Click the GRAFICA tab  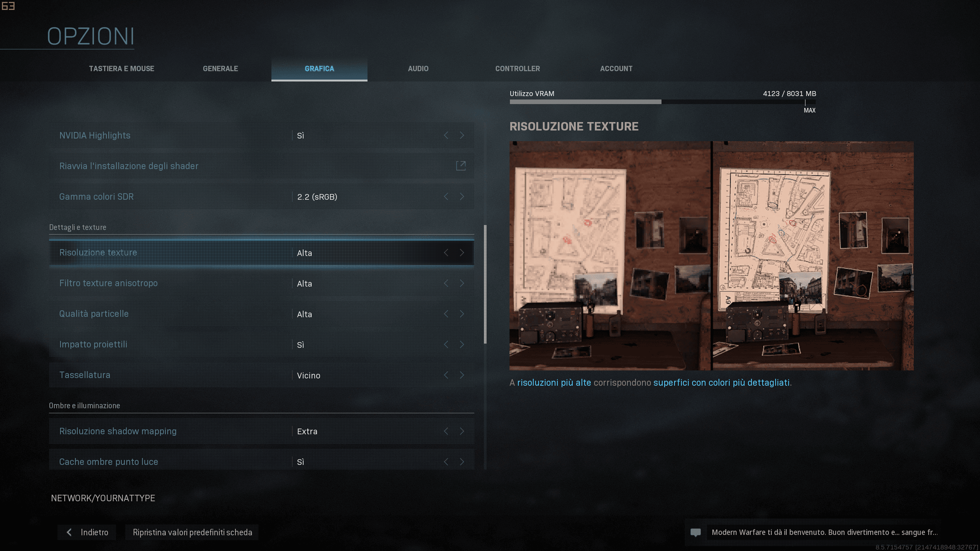pos(319,68)
